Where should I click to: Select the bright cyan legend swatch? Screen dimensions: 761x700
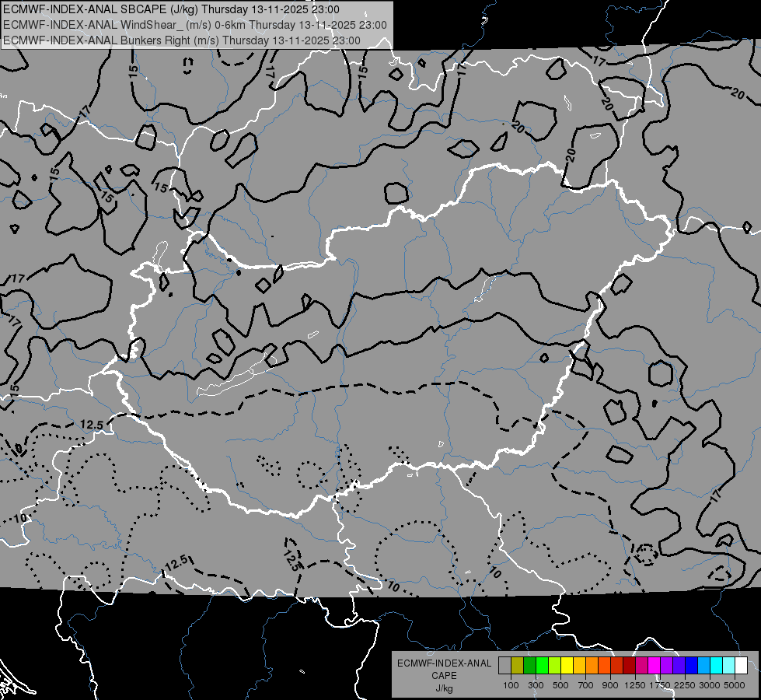point(717,665)
